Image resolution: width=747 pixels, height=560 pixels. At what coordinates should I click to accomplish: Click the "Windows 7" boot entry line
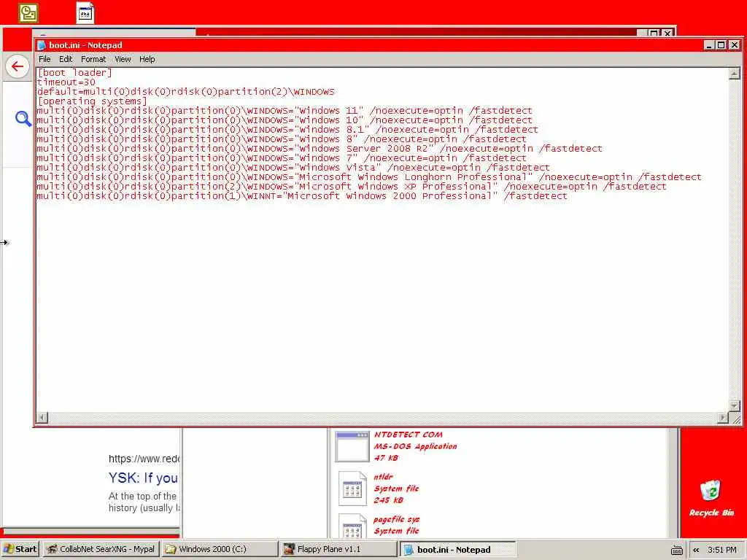click(282, 158)
